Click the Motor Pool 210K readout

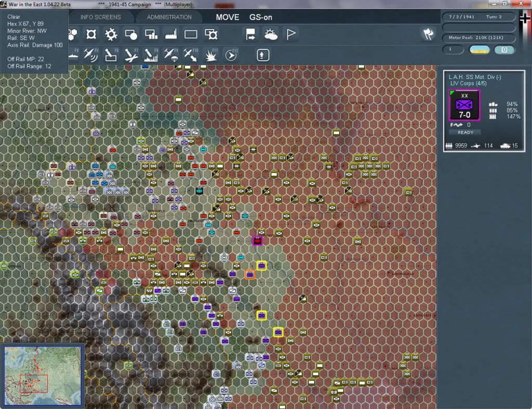pos(478,37)
